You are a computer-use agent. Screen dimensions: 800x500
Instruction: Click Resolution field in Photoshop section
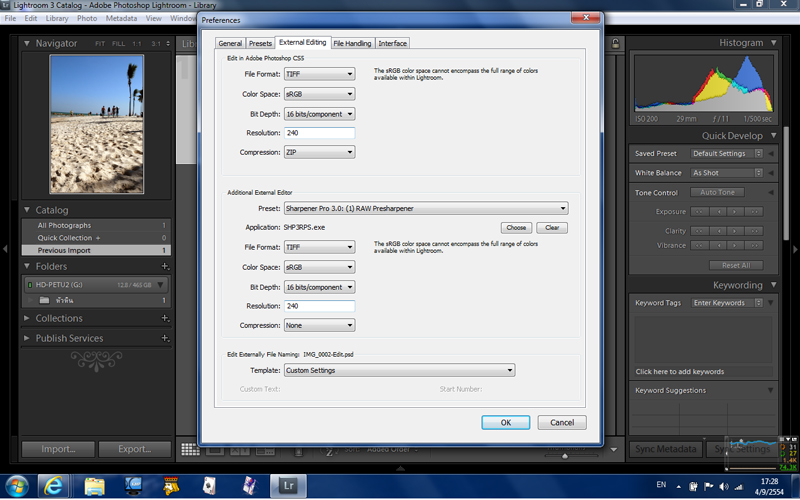pos(319,133)
